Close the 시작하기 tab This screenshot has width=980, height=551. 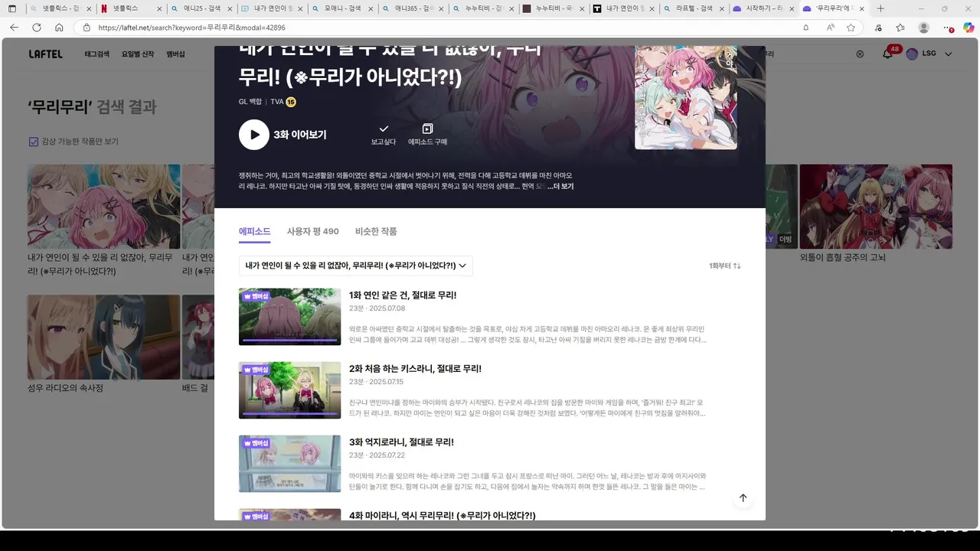[792, 8]
